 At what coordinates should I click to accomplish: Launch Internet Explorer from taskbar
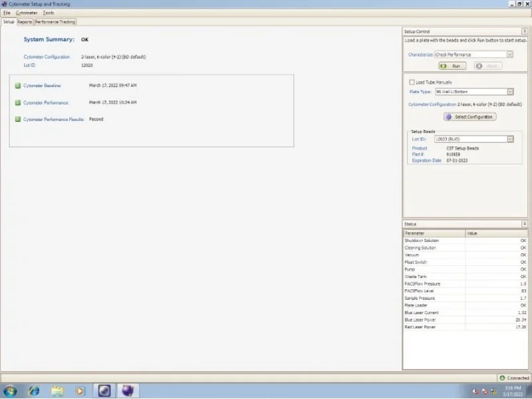(x=34, y=391)
